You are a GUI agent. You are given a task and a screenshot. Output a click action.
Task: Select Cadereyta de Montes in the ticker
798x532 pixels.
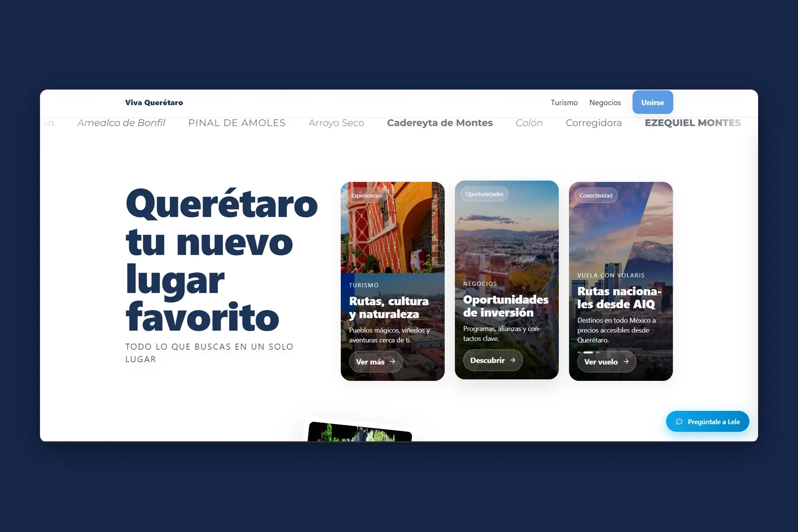pyautogui.click(x=440, y=123)
